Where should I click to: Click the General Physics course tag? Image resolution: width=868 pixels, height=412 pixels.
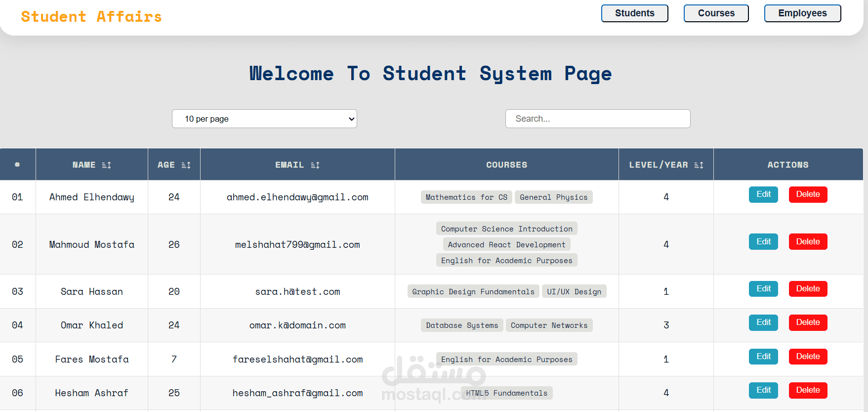pos(553,197)
